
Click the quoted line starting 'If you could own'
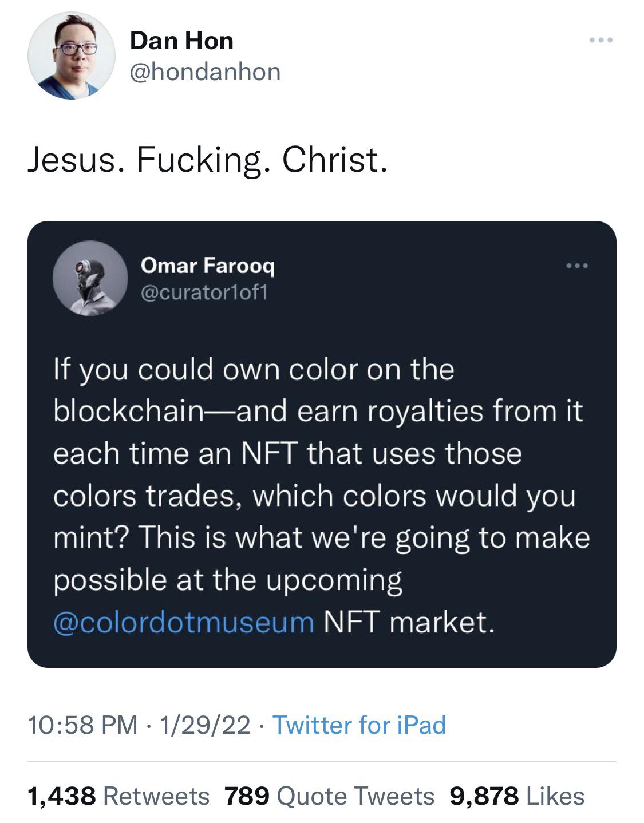click(254, 369)
